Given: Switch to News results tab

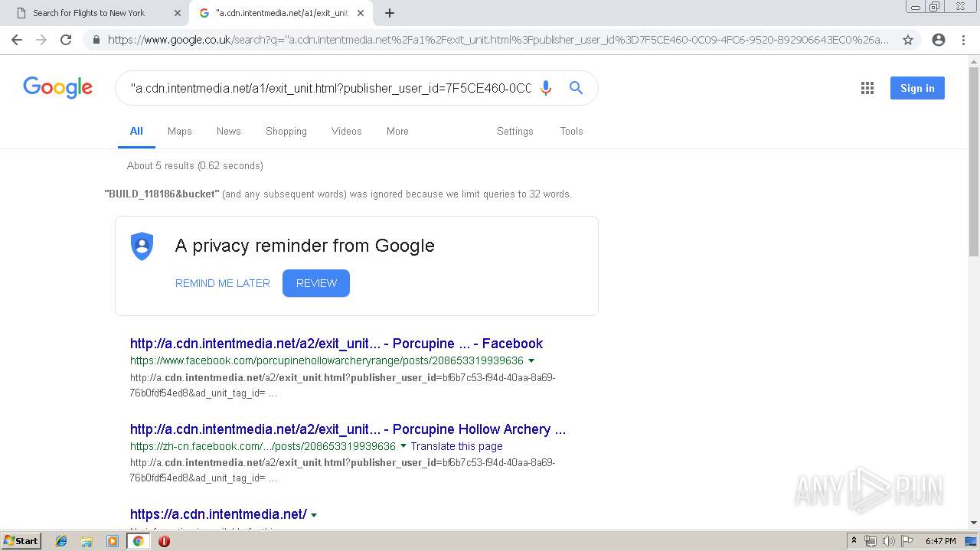Looking at the screenshot, I should tap(229, 131).
